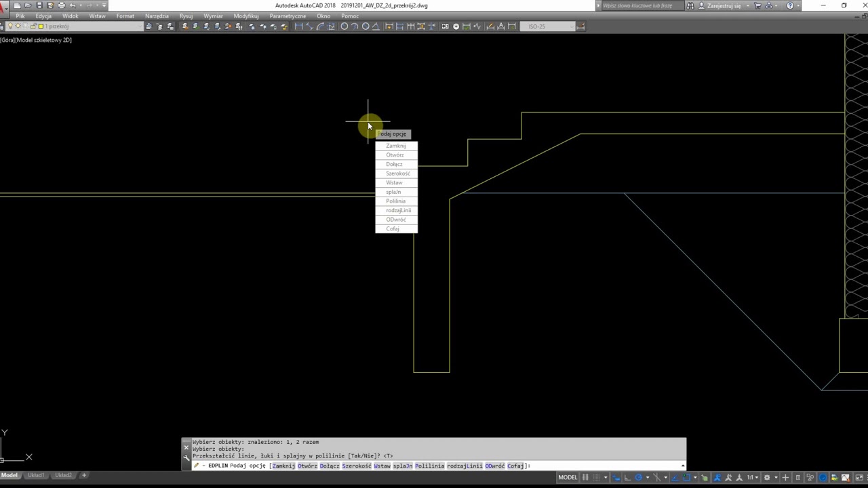Image resolution: width=868 pixels, height=488 pixels.
Task: Open the Wymiar menu
Action: point(213,16)
